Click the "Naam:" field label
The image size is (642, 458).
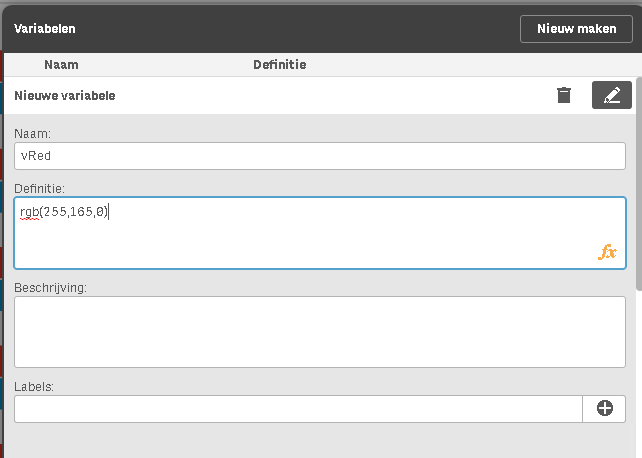tap(34, 132)
